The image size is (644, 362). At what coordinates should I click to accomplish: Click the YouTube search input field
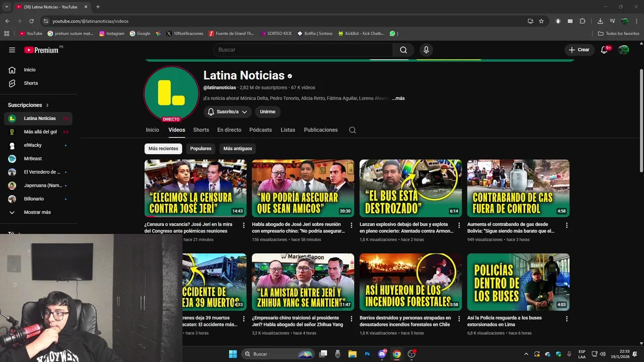click(x=303, y=50)
